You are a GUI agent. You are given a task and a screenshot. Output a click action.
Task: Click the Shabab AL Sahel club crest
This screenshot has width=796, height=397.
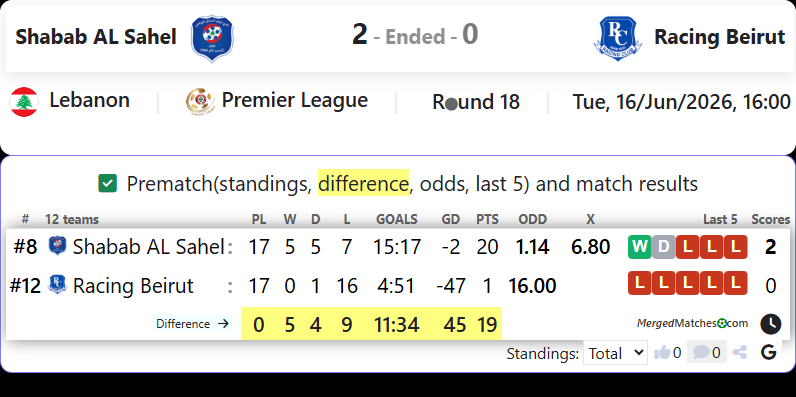(x=212, y=39)
